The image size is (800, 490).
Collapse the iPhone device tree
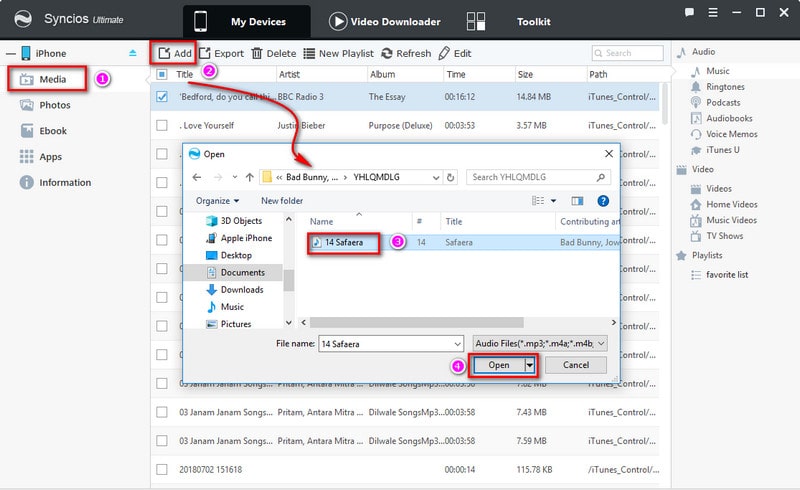click(x=11, y=54)
